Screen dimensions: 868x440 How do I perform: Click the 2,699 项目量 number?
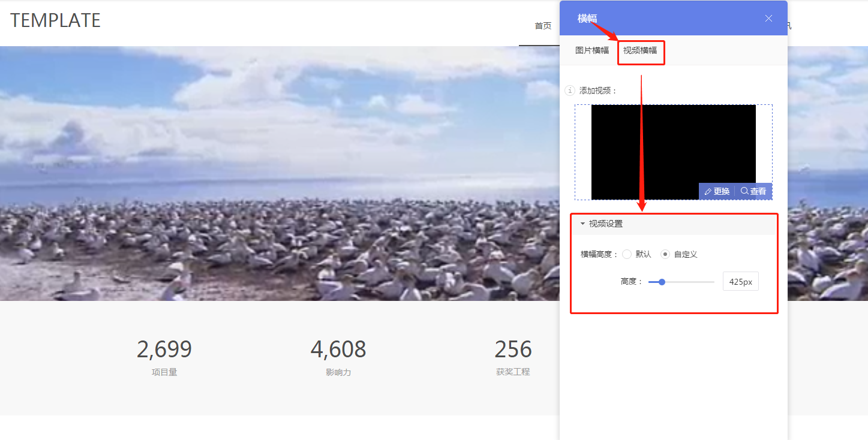[x=164, y=349]
